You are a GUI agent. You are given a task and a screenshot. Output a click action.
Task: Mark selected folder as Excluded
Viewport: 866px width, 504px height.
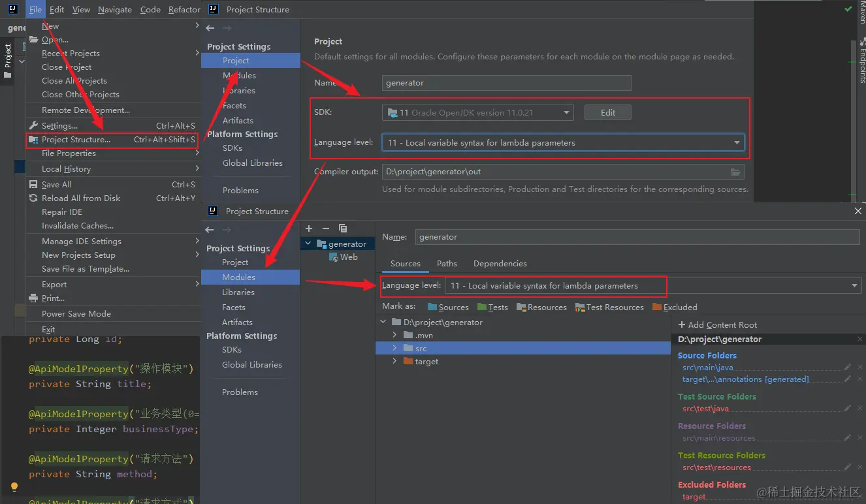pyautogui.click(x=675, y=307)
